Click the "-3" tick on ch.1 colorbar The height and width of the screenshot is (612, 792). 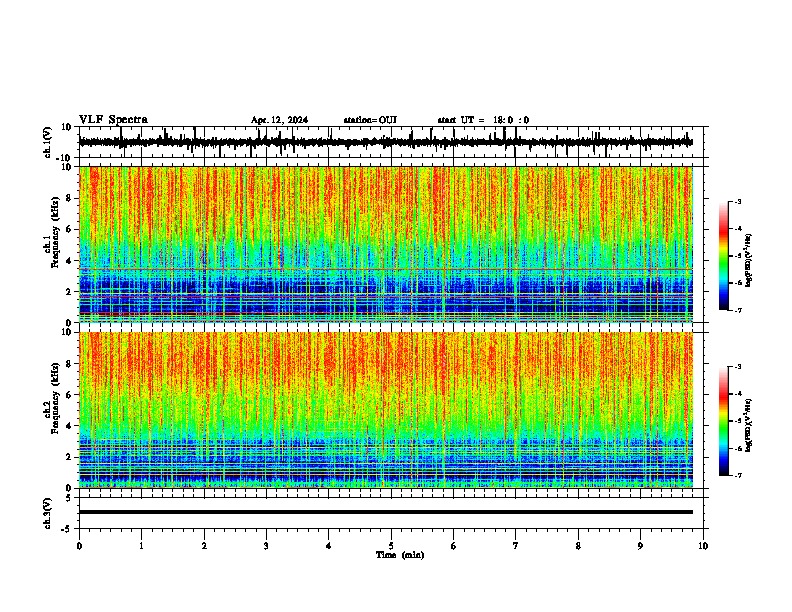(x=737, y=202)
